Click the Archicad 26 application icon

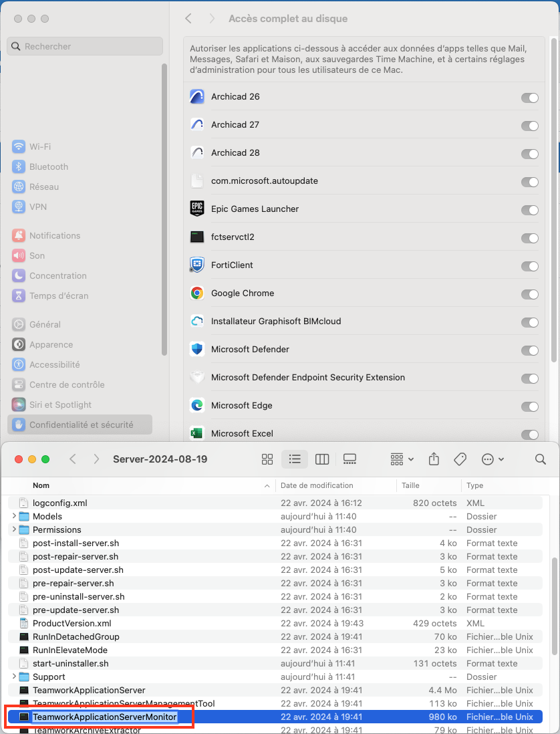click(x=197, y=97)
